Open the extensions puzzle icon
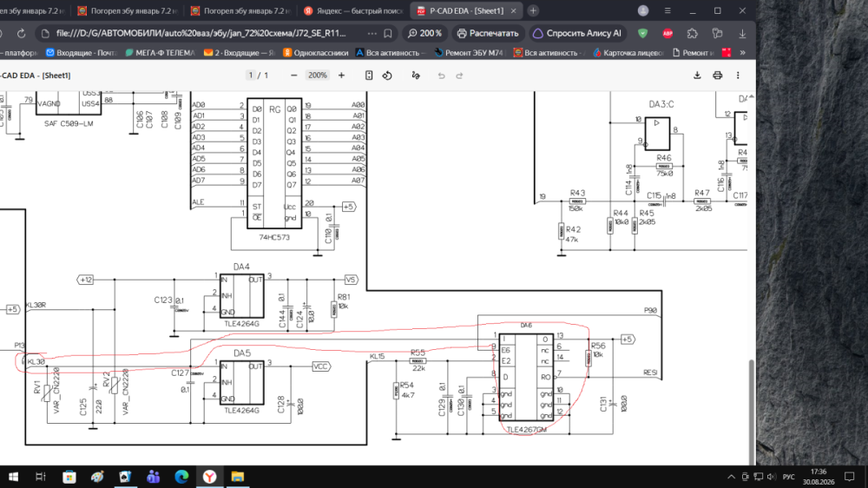868x488 pixels. coord(693,33)
